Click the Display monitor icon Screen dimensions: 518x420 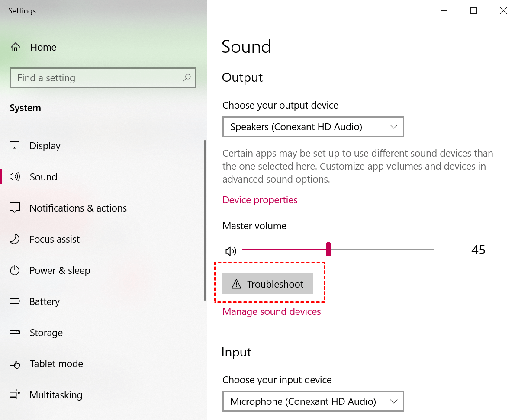tap(15, 146)
